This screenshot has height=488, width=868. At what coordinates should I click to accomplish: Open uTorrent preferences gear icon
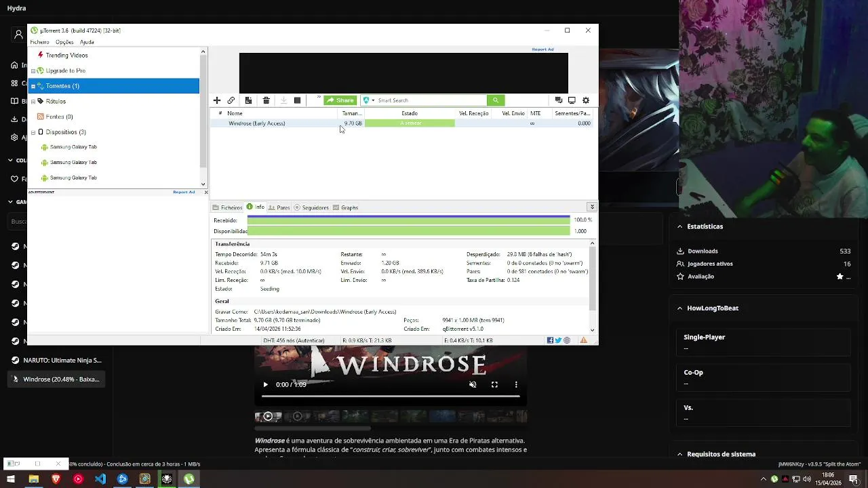coord(586,100)
